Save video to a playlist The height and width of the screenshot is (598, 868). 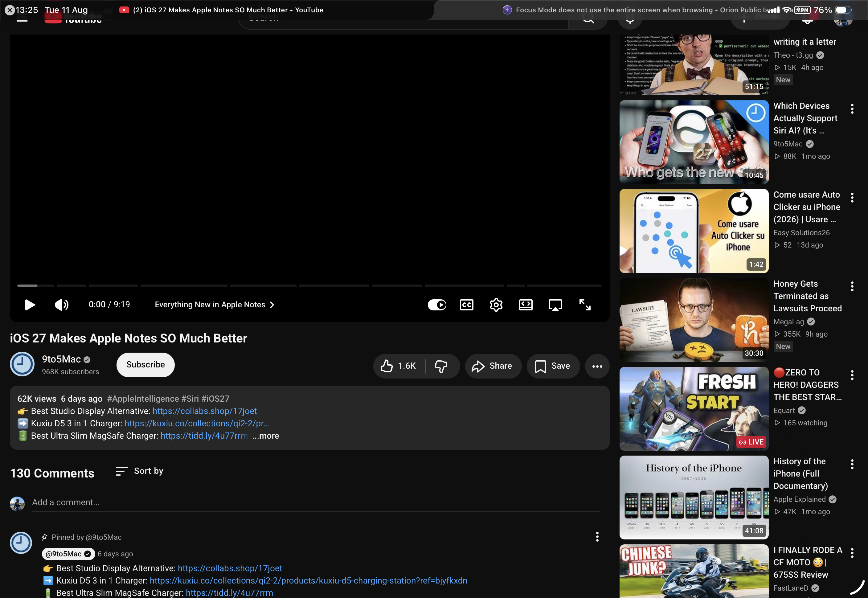[553, 366]
